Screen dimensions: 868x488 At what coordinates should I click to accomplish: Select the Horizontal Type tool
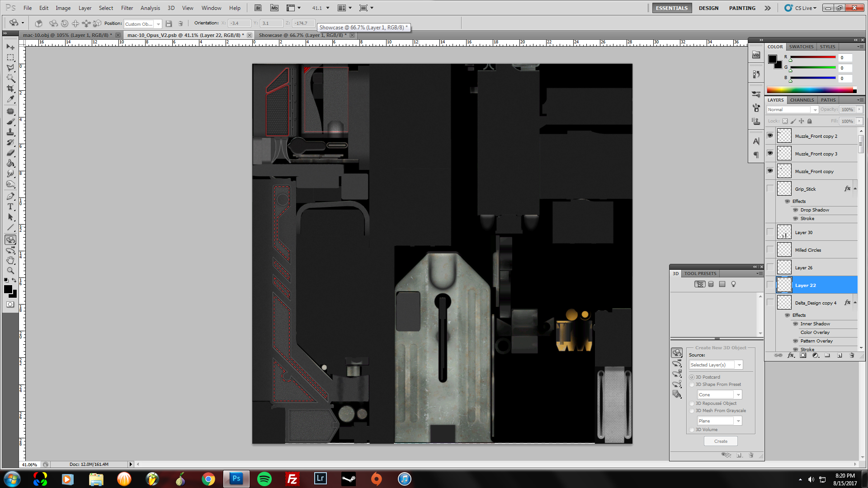tap(10, 206)
